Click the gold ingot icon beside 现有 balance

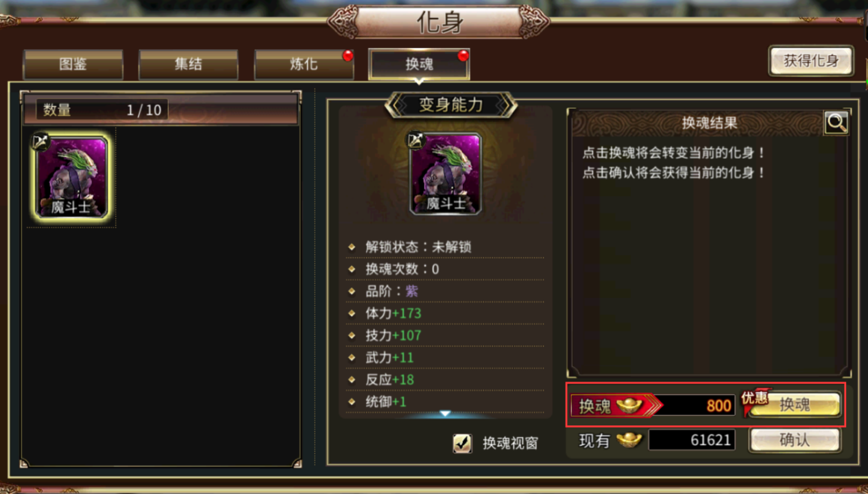629,440
